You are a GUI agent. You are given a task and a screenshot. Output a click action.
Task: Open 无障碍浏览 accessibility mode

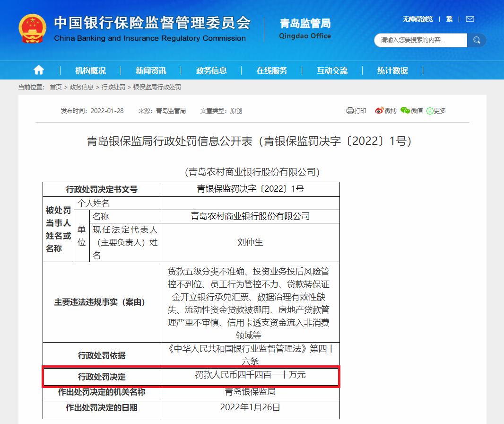point(418,19)
